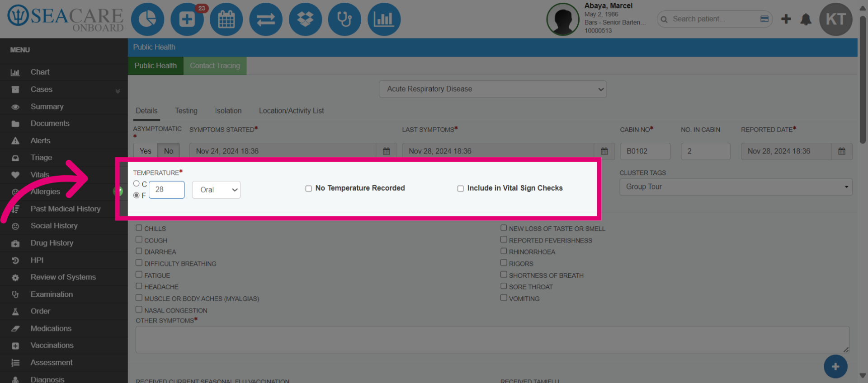
Task: Check No Temperature Recorded
Action: coord(308,189)
